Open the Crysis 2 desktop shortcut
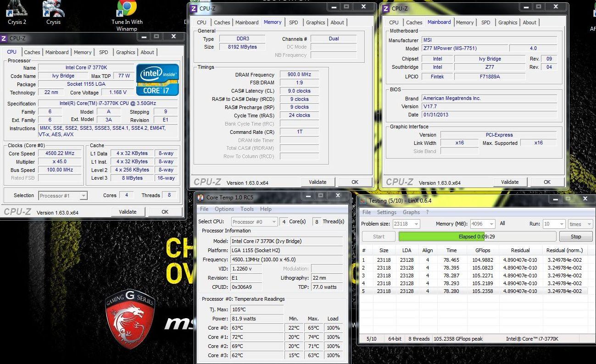Viewport: 596px width, 364px height. [17, 13]
